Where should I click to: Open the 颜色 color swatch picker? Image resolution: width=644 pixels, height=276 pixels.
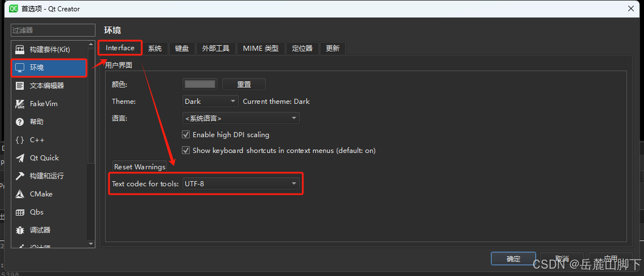[x=200, y=84]
